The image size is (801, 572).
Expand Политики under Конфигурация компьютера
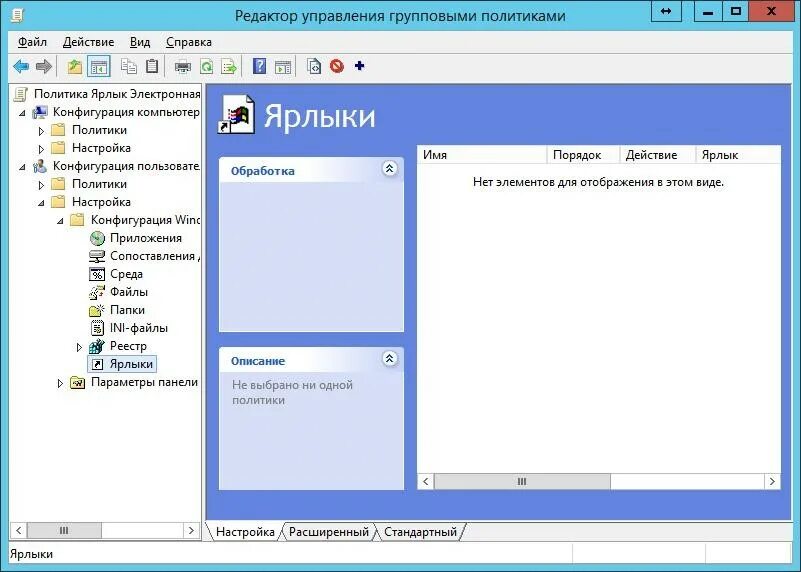coord(41,131)
